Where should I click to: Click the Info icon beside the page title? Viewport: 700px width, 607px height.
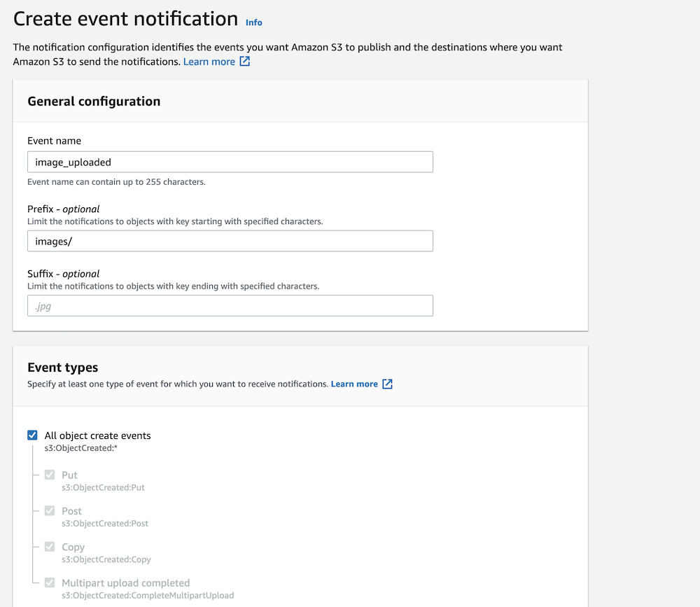253,22
